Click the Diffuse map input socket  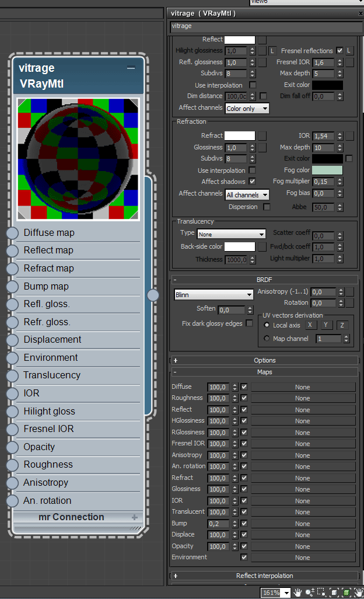click(12, 233)
